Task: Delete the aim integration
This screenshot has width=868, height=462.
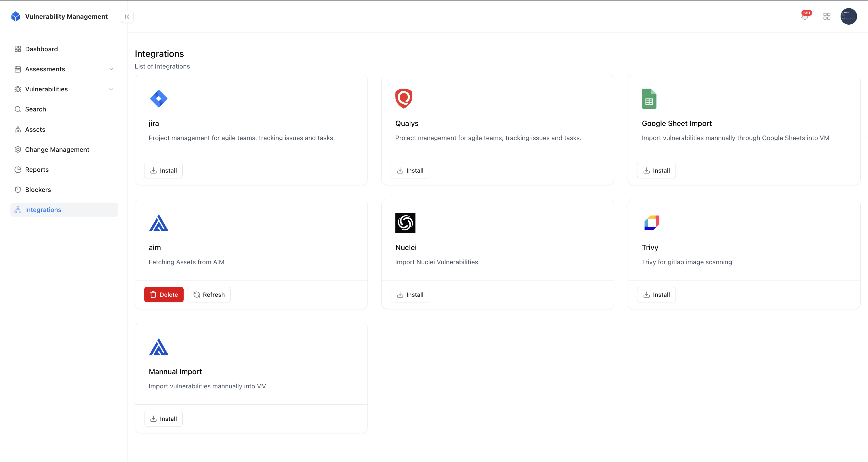Action: (164, 294)
